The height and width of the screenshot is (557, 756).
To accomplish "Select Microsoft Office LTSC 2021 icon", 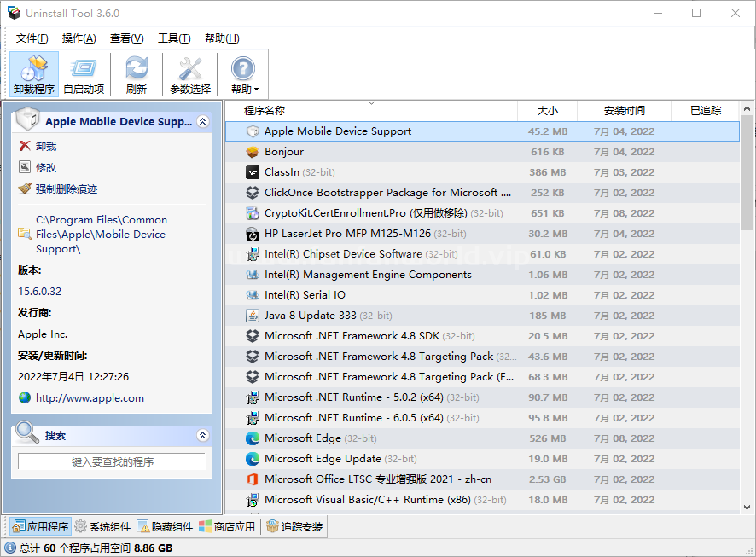I will (253, 479).
